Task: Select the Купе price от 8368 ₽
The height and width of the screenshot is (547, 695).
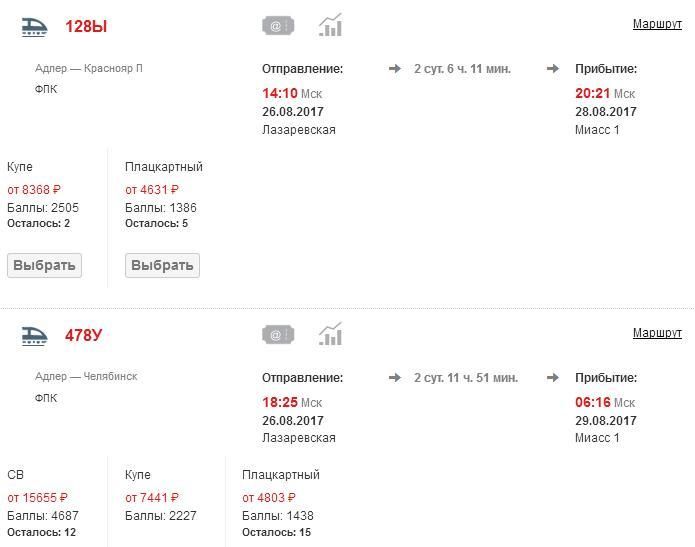Action: pos(34,190)
